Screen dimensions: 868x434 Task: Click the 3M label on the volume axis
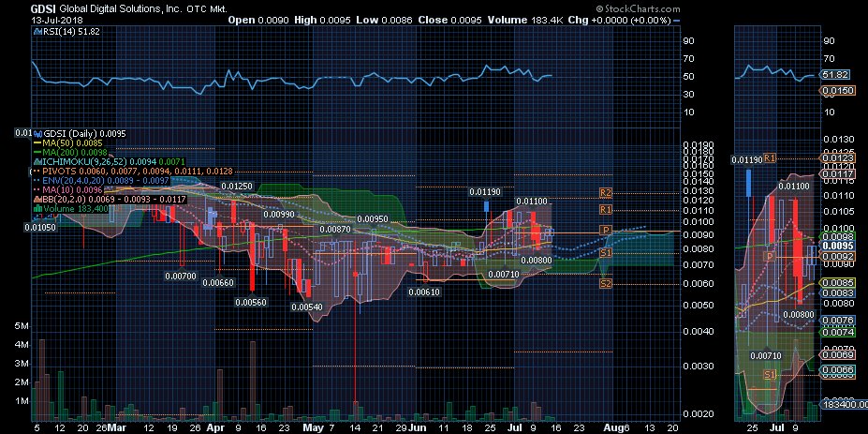(x=22, y=364)
